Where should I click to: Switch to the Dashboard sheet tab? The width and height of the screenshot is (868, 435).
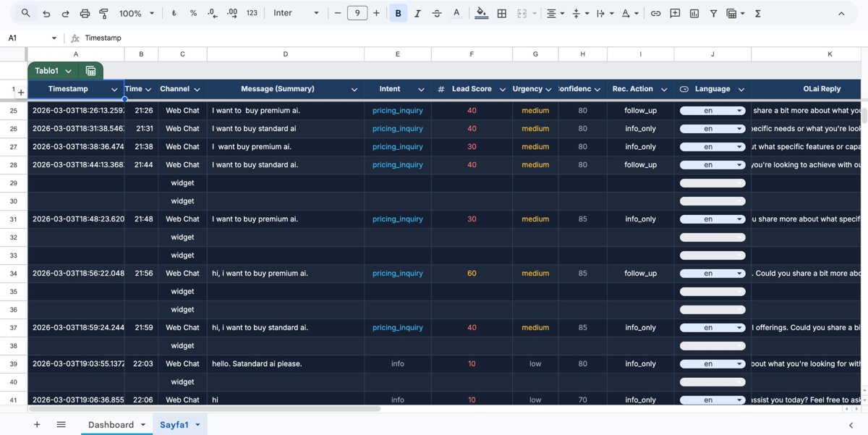click(x=110, y=425)
